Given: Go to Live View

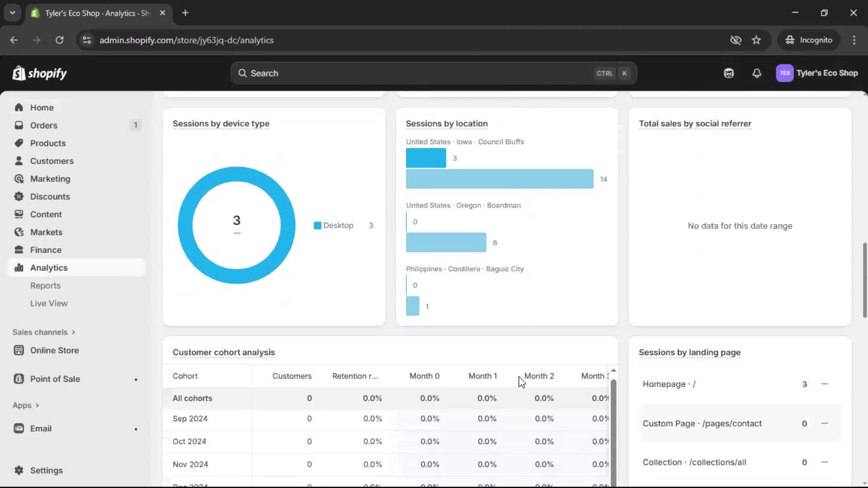Looking at the screenshot, I should [49, 304].
